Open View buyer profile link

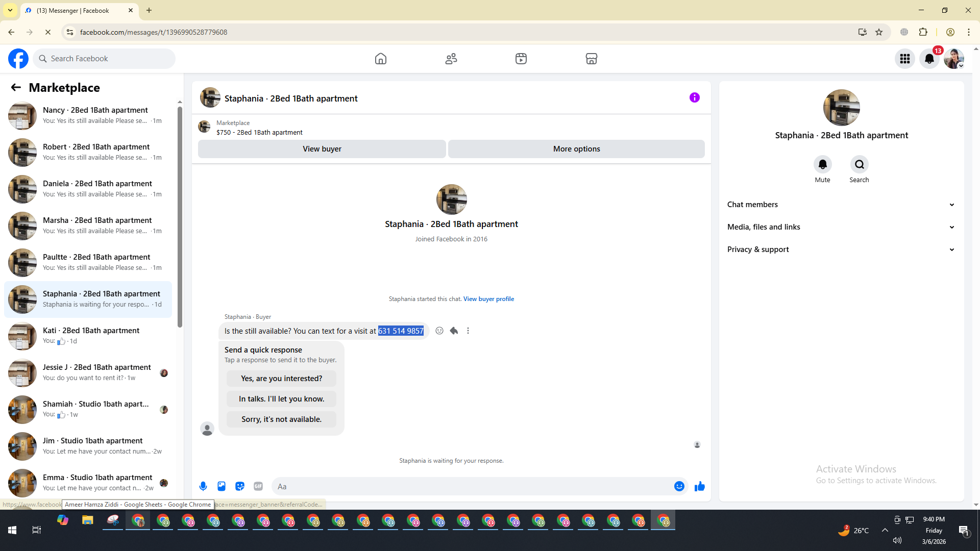pyautogui.click(x=488, y=299)
